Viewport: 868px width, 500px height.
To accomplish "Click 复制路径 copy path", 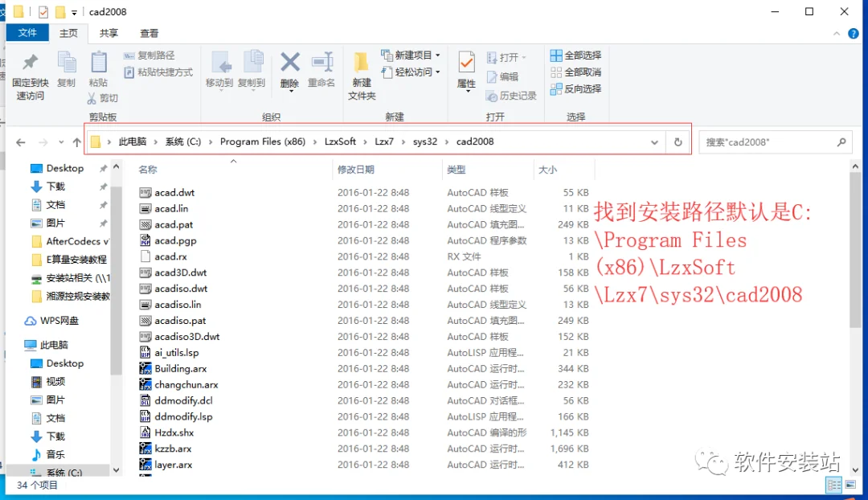I will point(149,55).
